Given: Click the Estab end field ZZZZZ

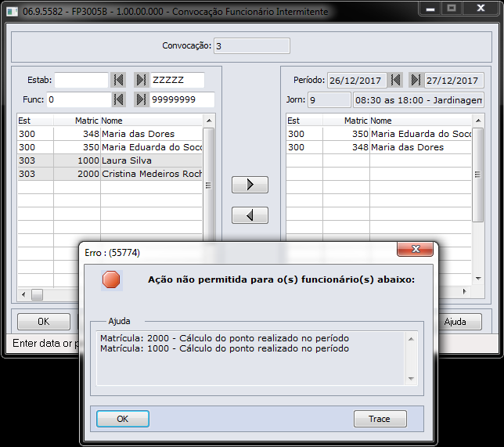Looking at the screenshot, I should 177,80.
